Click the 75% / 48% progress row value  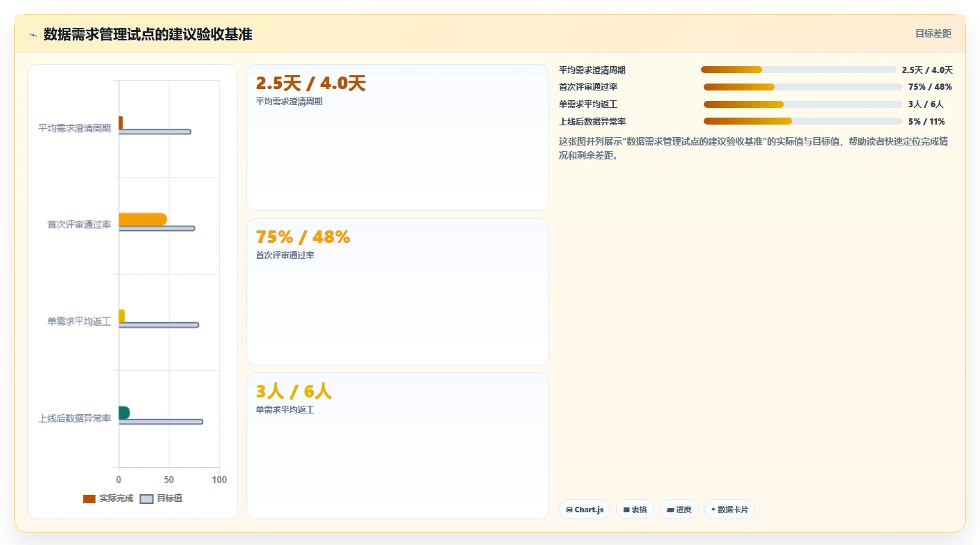[x=930, y=87]
